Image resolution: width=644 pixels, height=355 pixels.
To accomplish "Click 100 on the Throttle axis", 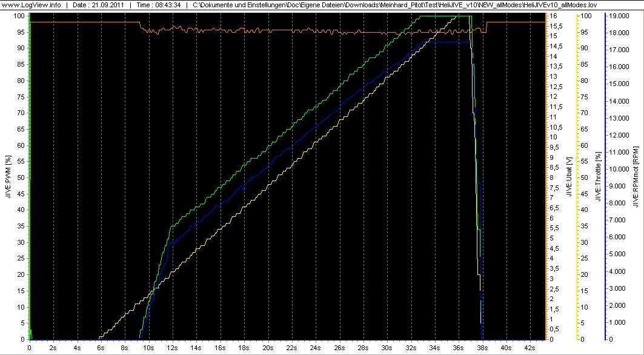I will pyautogui.click(x=586, y=16).
